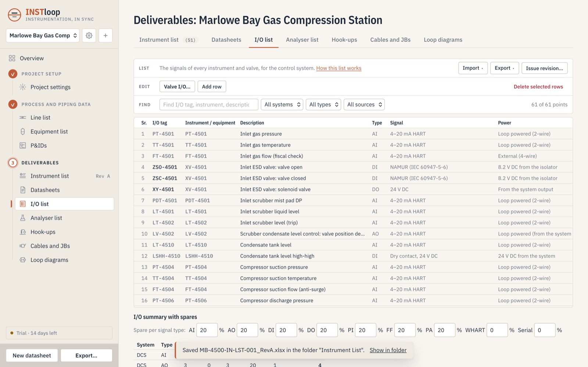Switch to the Loop diagrams tab
The height and width of the screenshot is (367, 588).
point(443,40)
